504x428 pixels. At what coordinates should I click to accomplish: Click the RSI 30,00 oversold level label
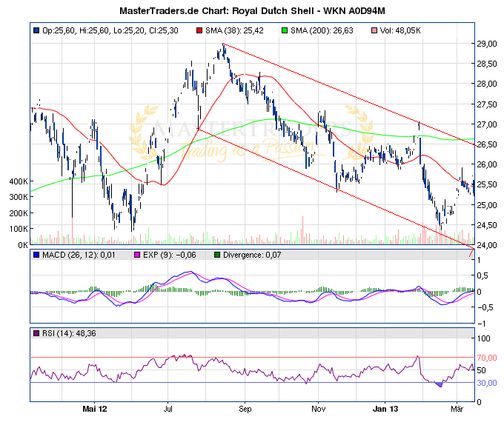pos(487,383)
